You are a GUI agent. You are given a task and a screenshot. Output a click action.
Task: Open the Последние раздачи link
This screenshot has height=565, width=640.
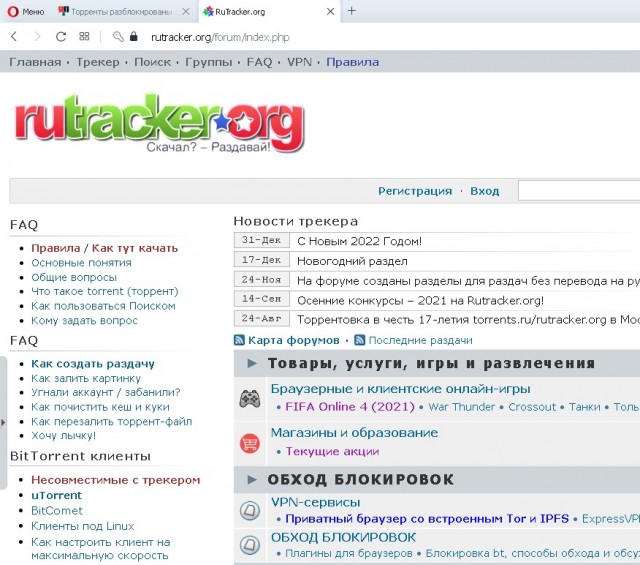click(420, 340)
